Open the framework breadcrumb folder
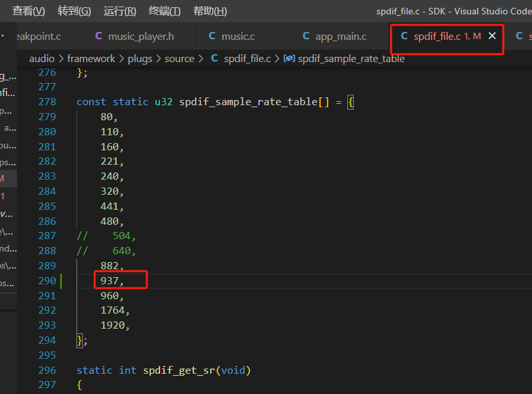The width and height of the screenshot is (532, 394). pos(91,59)
